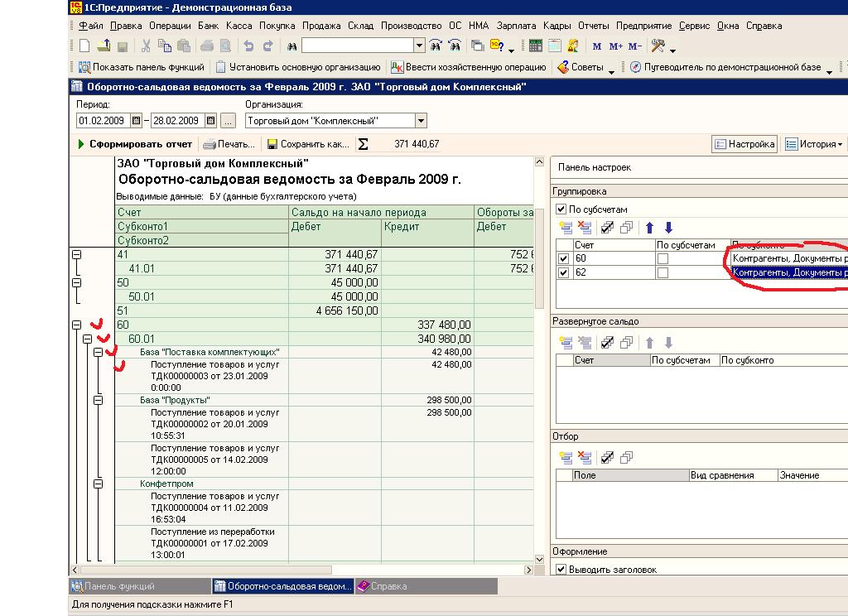848x616 pixels.
Task: Move Группировка row up with blue arrow
Action: [649, 228]
